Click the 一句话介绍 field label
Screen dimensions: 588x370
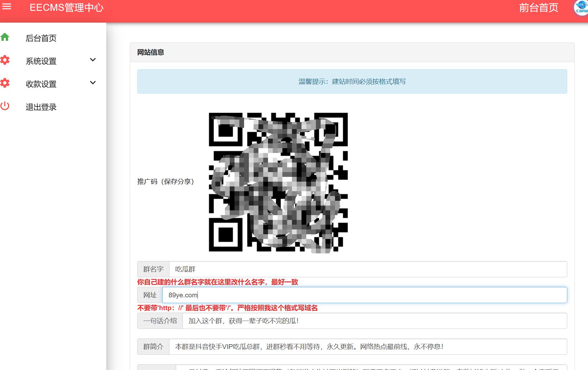(x=160, y=321)
